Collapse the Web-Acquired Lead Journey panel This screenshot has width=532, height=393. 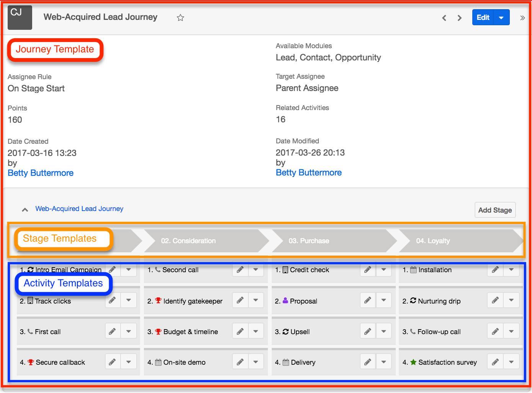[x=25, y=209]
